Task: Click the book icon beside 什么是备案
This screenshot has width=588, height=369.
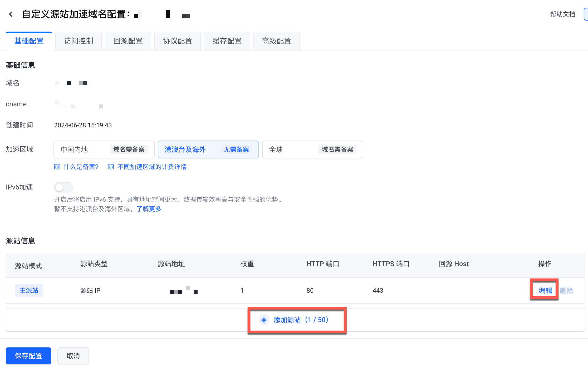Action: tap(57, 167)
